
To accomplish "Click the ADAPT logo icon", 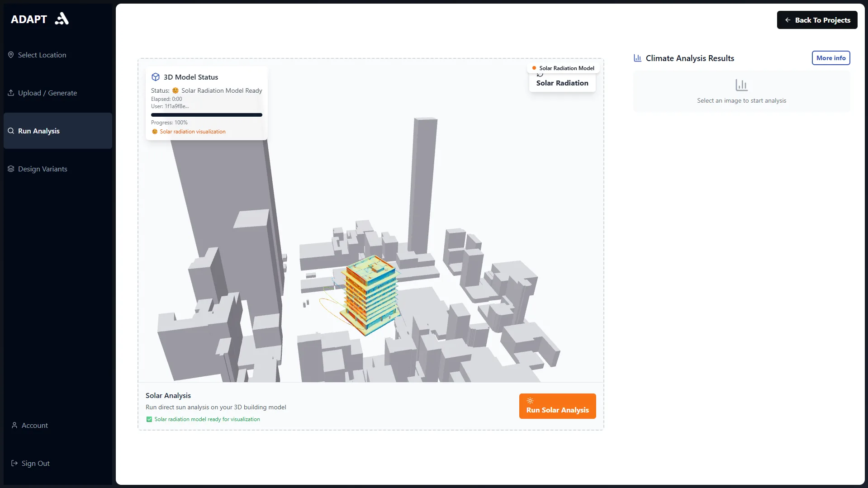I will (62, 19).
